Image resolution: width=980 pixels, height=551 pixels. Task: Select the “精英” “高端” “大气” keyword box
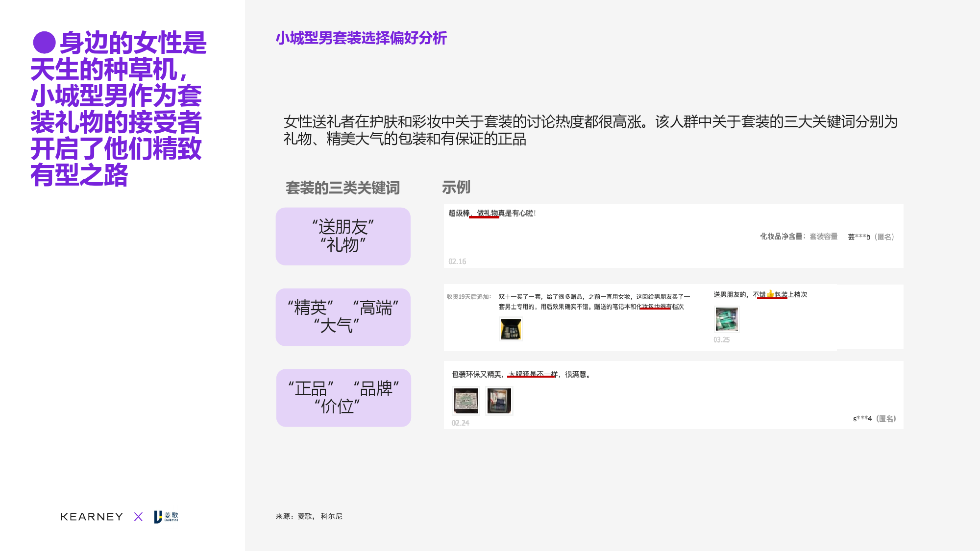click(343, 317)
